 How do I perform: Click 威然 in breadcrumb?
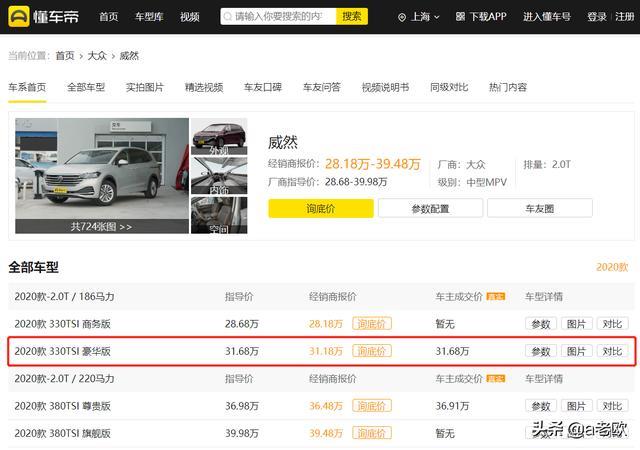click(129, 56)
